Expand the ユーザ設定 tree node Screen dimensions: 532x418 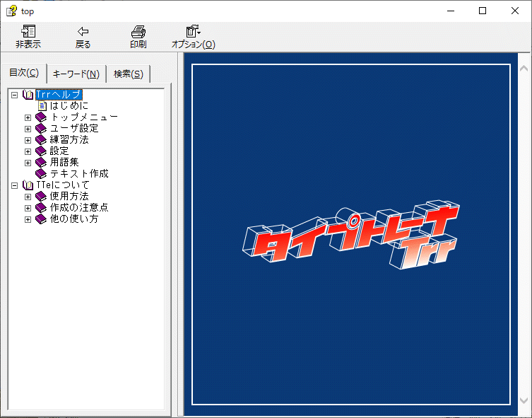28,129
